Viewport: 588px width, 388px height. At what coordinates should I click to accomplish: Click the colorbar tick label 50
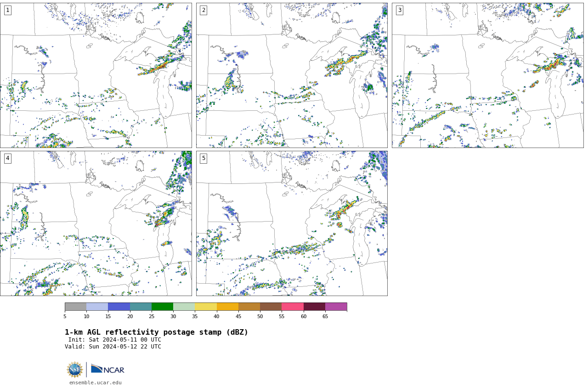(x=260, y=316)
